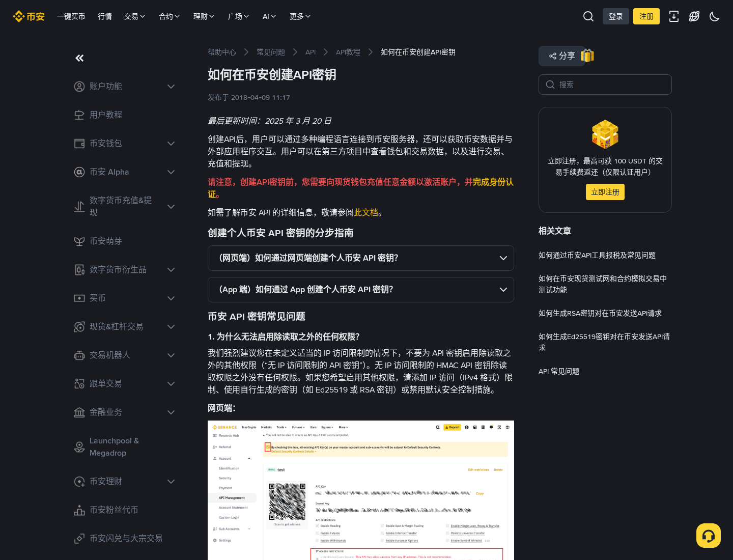Open the 合约 dropdown menu
733x560 pixels.
(x=170, y=16)
